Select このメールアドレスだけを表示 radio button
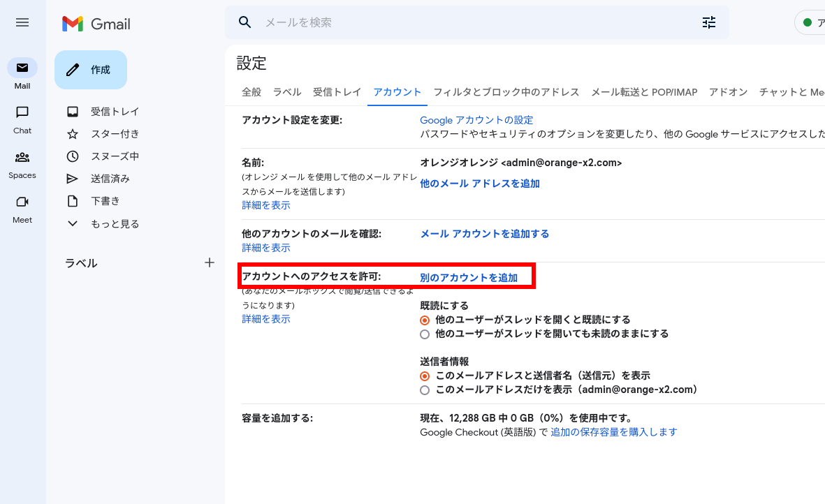 [x=425, y=390]
